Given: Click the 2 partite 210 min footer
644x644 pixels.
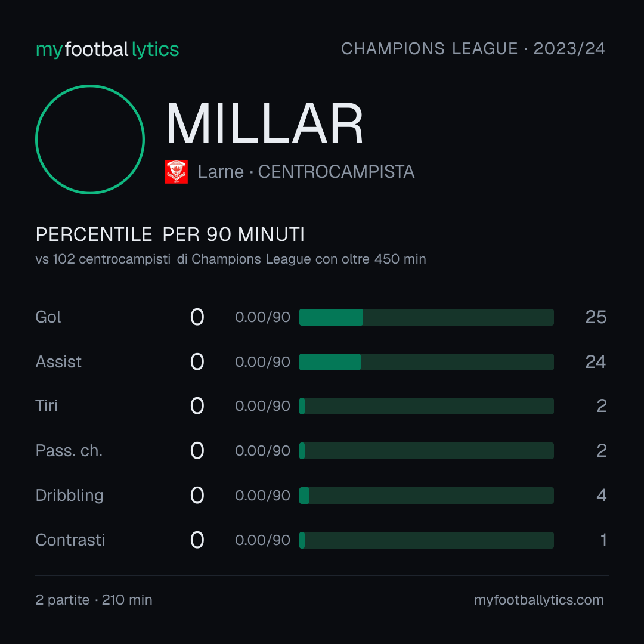Looking at the screenshot, I should coord(94,600).
